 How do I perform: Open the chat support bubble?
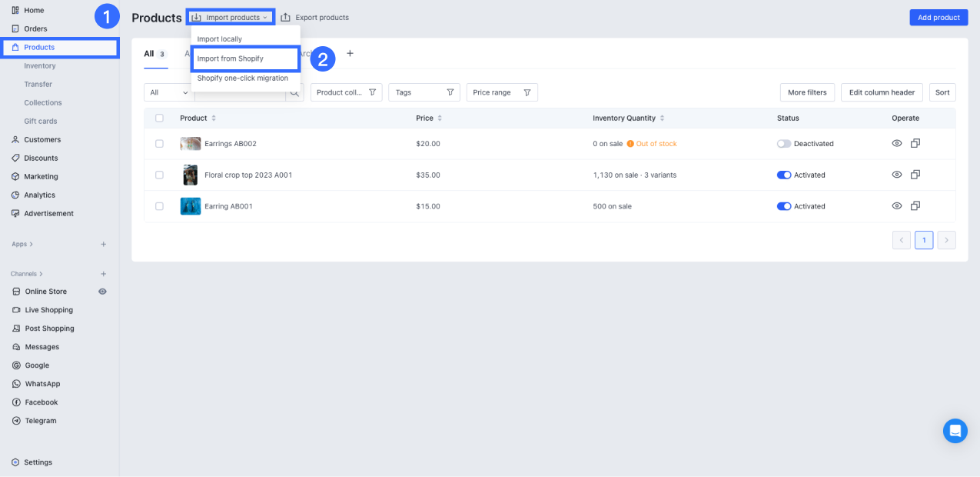pyautogui.click(x=955, y=431)
